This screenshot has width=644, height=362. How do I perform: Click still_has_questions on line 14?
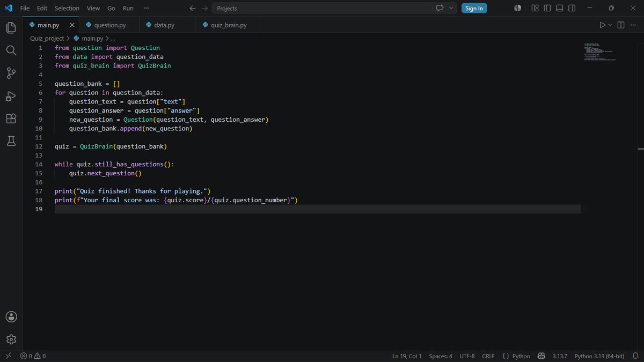click(129, 165)
